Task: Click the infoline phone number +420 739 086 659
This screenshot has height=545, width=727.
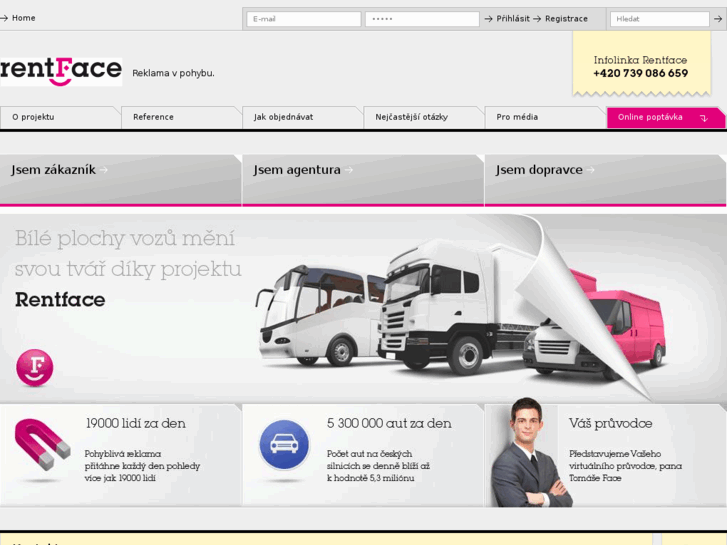Action: click(640, 73)
